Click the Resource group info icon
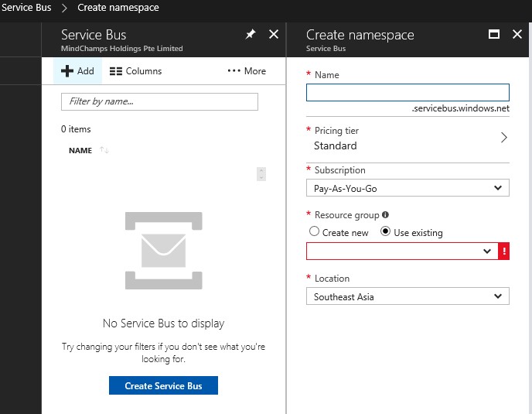532x414 pixels. (x=385, y=215)
